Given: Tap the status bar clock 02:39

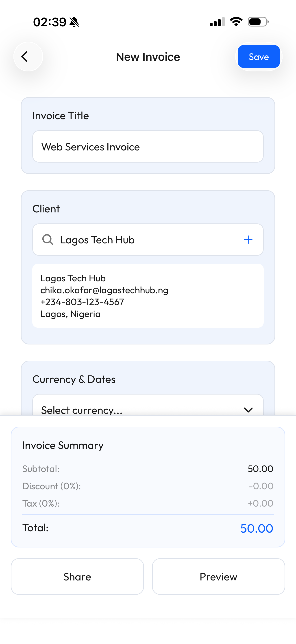Looking at the screenshot, I should (x=50, y=22).
